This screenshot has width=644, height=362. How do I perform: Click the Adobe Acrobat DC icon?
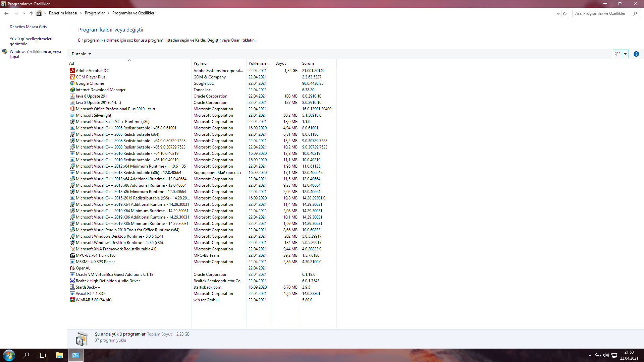(72, 70)
